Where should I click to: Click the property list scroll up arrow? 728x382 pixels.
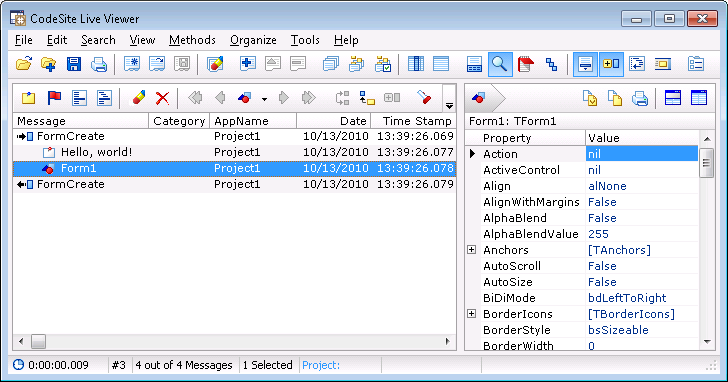707,139
